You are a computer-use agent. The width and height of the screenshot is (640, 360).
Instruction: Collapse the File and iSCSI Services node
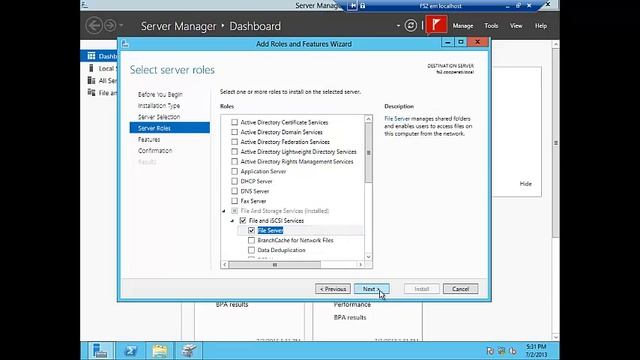tap(232, 221)
